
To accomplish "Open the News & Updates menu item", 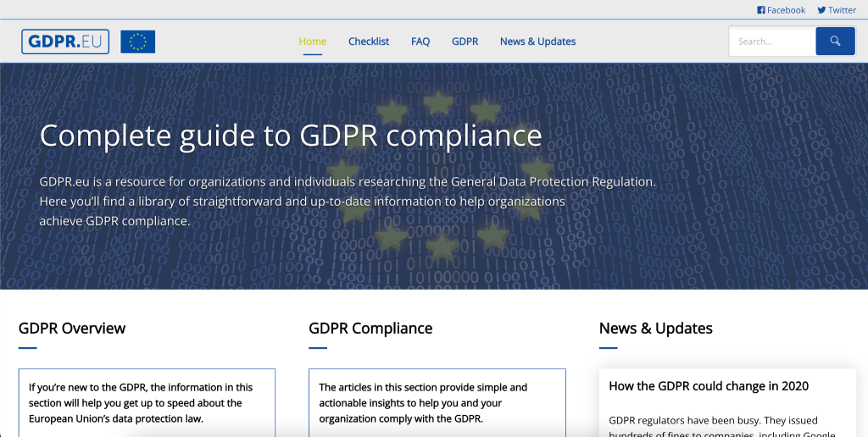I will tap(537, 41).
